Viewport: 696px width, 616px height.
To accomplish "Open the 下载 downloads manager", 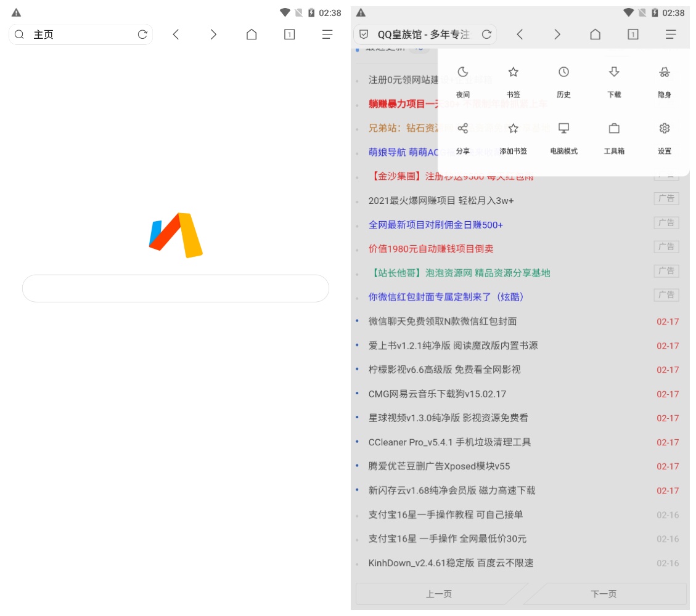I will pyautogui.click(x=613, y=81).
